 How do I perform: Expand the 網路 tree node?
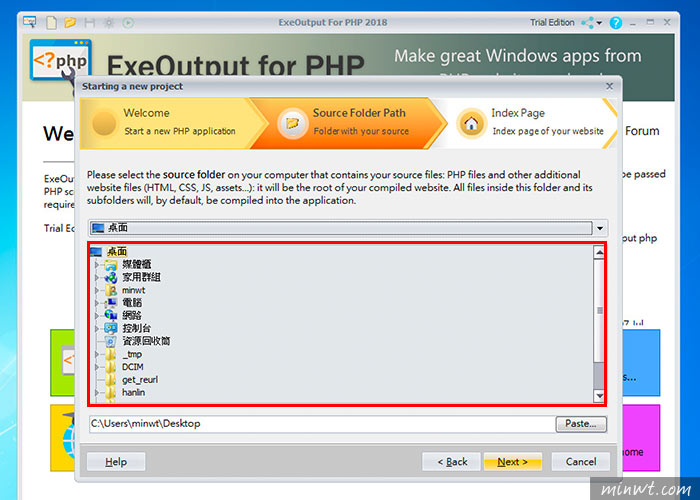pos(97,316)
